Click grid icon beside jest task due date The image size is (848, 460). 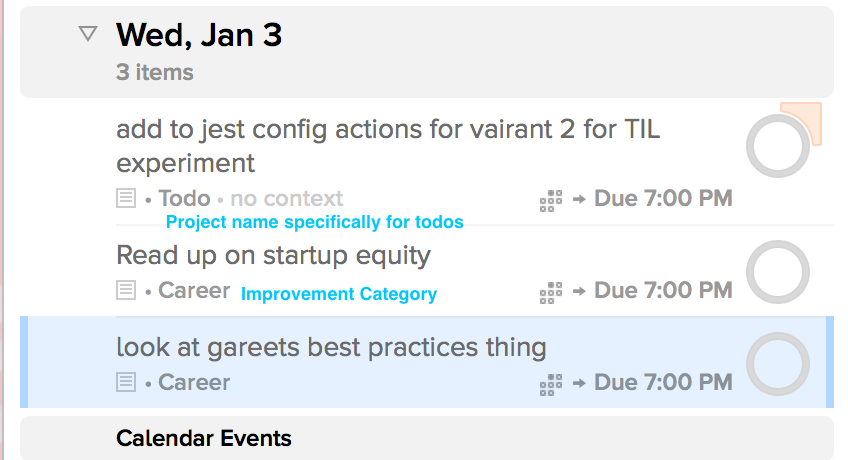pos(551,201)
